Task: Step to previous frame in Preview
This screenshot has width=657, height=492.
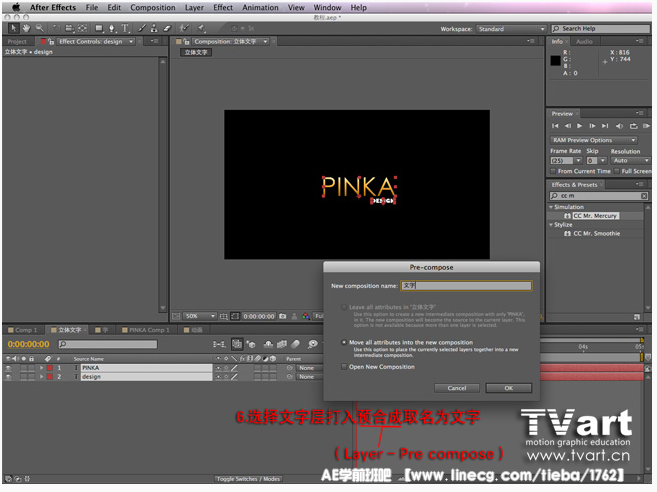Action: point(568,126)
